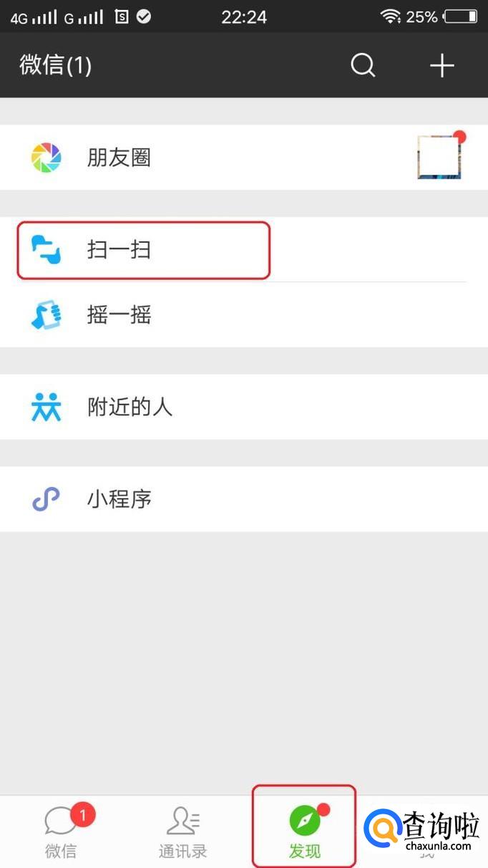Image resolution: width=488 pixels, height=868 pixels.
Task: Tap the People Nearby icon
Action: (47, 407)
